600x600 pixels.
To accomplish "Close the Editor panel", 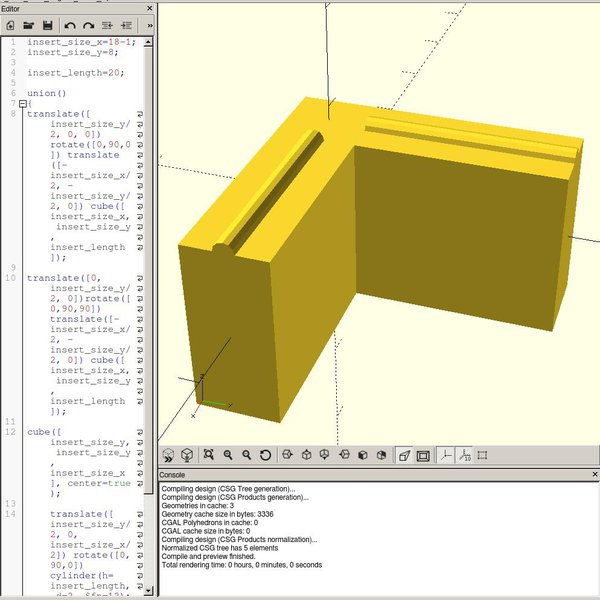I will (x=150, y=8).
